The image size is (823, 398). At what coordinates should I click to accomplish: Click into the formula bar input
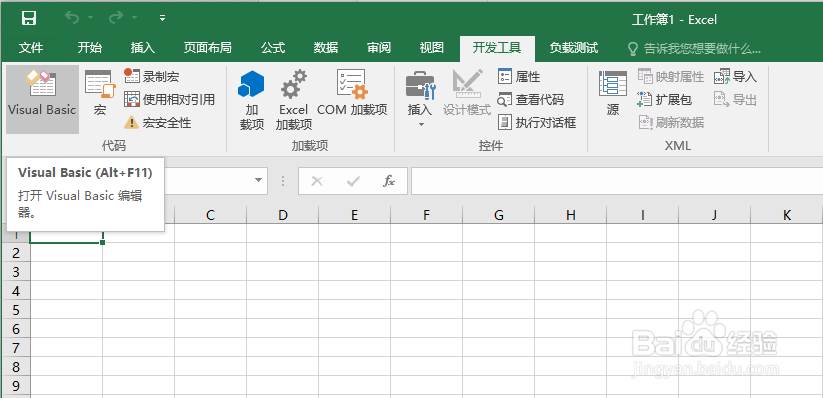(617, 181)
